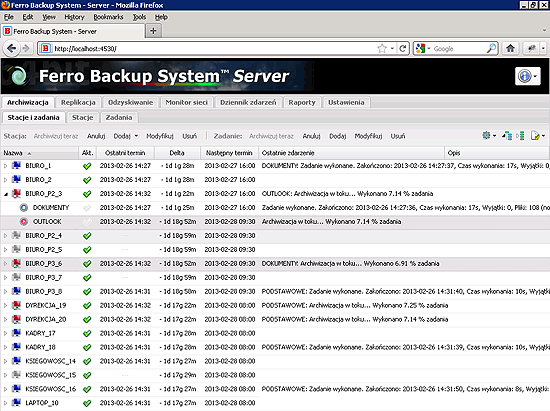
Task: Bookmark page with star icon
Action: point(382,48)
